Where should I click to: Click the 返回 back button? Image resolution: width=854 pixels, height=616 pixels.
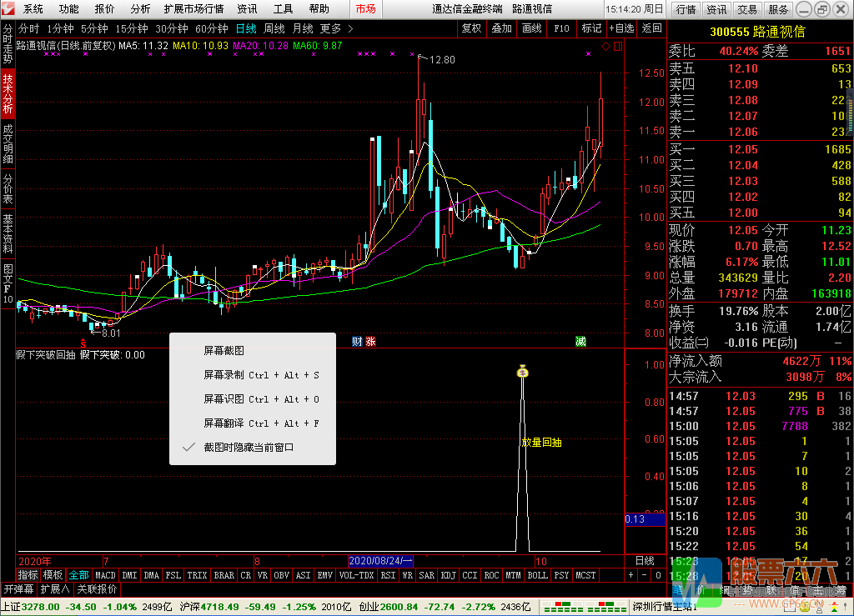[651, 28]
